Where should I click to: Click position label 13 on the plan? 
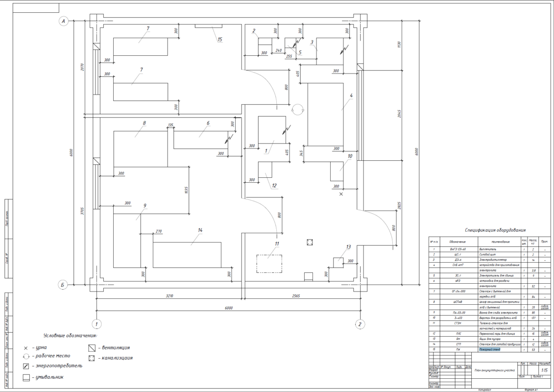click(x=348, y=247)
